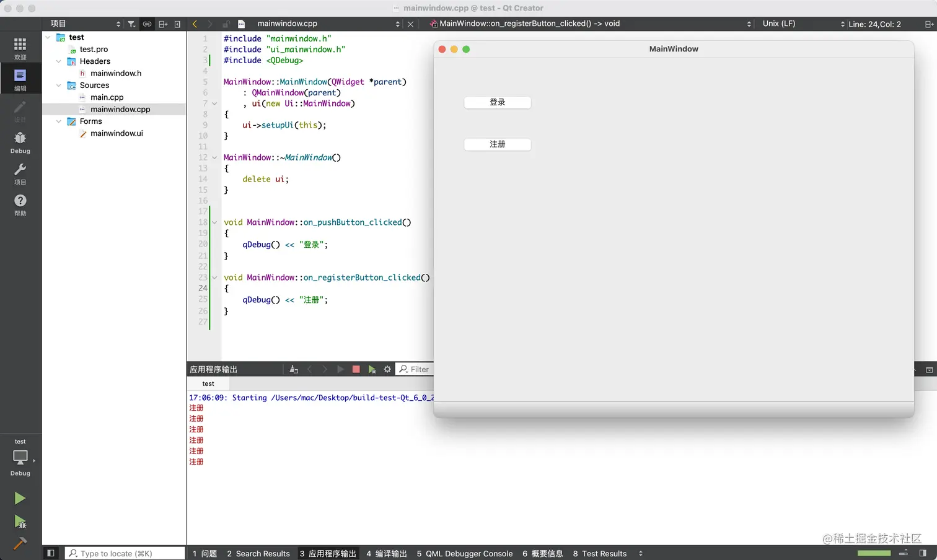This screenshot has height=560, width=937.
Task: Fold the on_pushButton_clicked function at line 18
Action: tap(215, 222)
